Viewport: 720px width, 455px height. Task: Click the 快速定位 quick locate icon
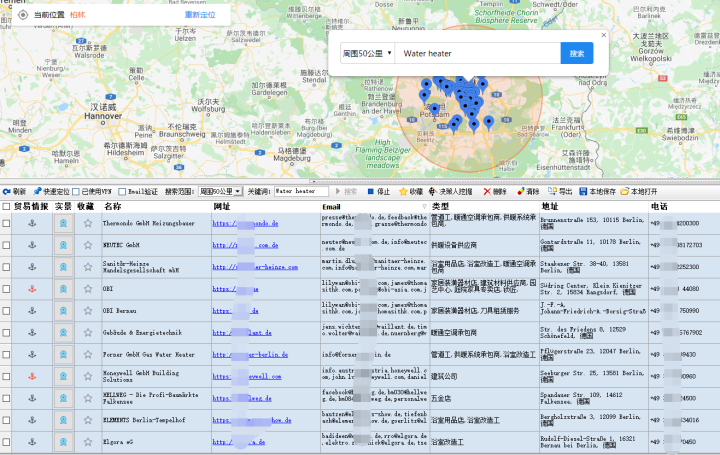[37, 191]
